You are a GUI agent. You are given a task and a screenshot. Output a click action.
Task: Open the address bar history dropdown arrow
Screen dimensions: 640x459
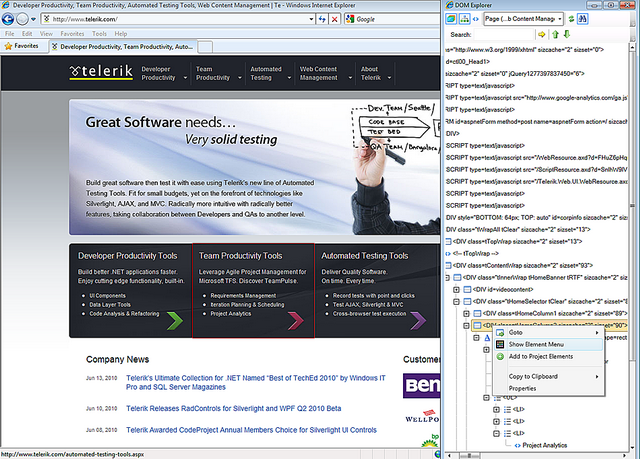click(311, 19)
